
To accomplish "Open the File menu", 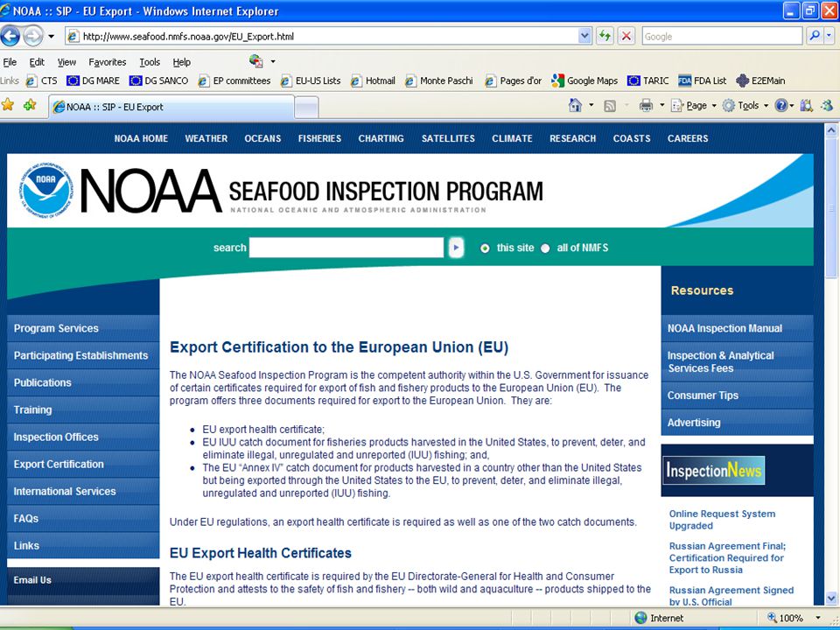I will (x=10, y=62).
